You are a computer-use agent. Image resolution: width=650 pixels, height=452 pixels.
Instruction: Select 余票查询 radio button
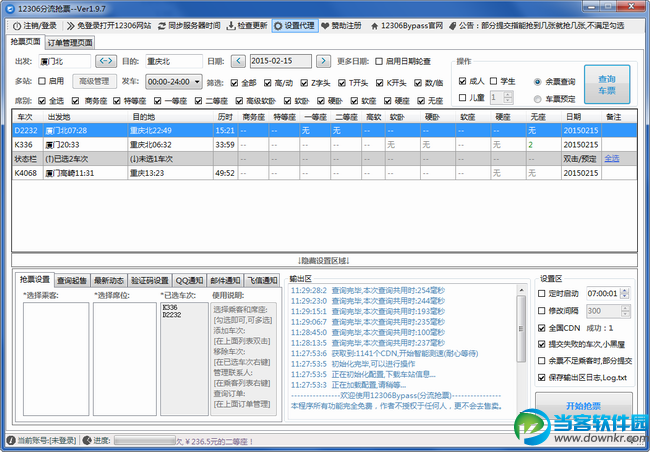click(x=538, y=82)
